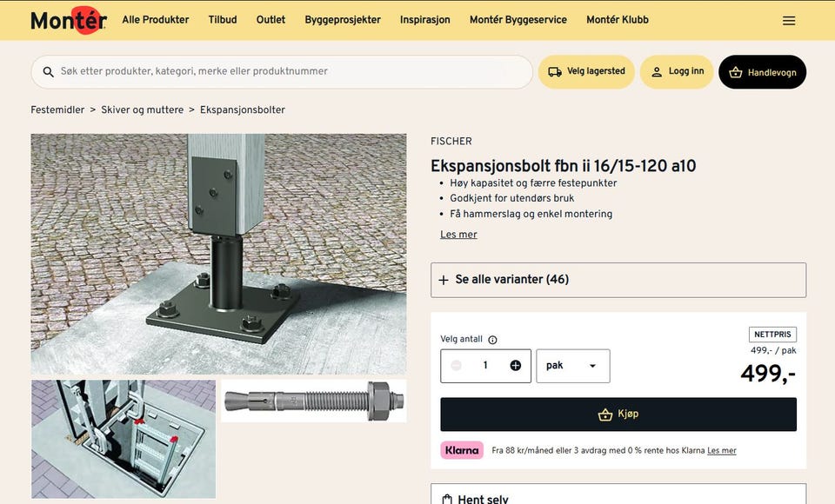Image resolution: width=835 pixels, height=504 pixels.
Task: Click the 499,- price text
Action: coord(768,374)
